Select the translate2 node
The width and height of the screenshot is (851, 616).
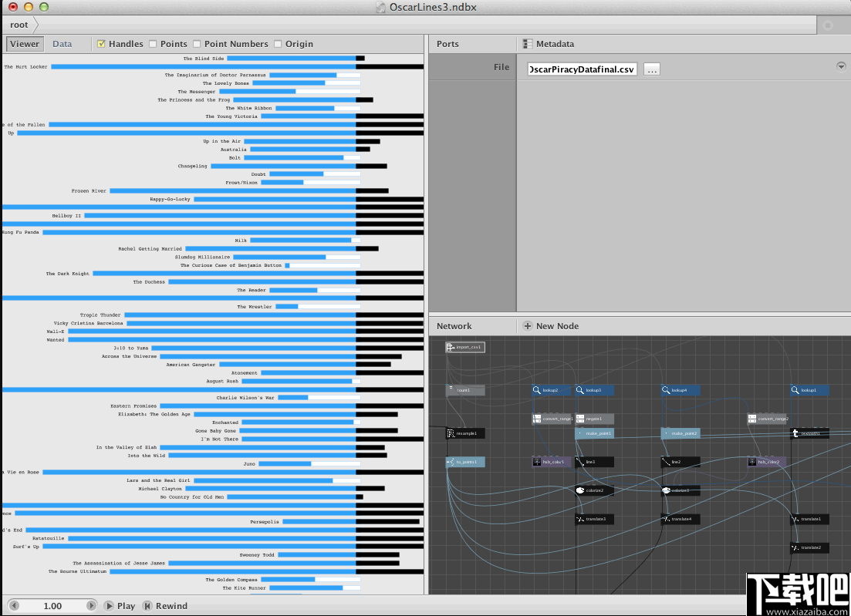tap(809, 548)
